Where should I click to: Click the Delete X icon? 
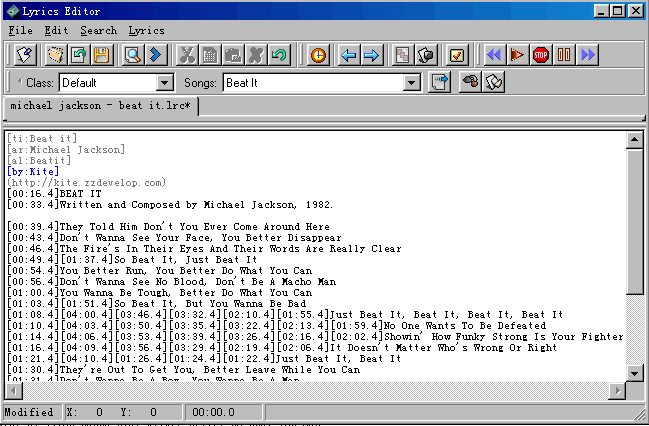(x=256, y=55)
